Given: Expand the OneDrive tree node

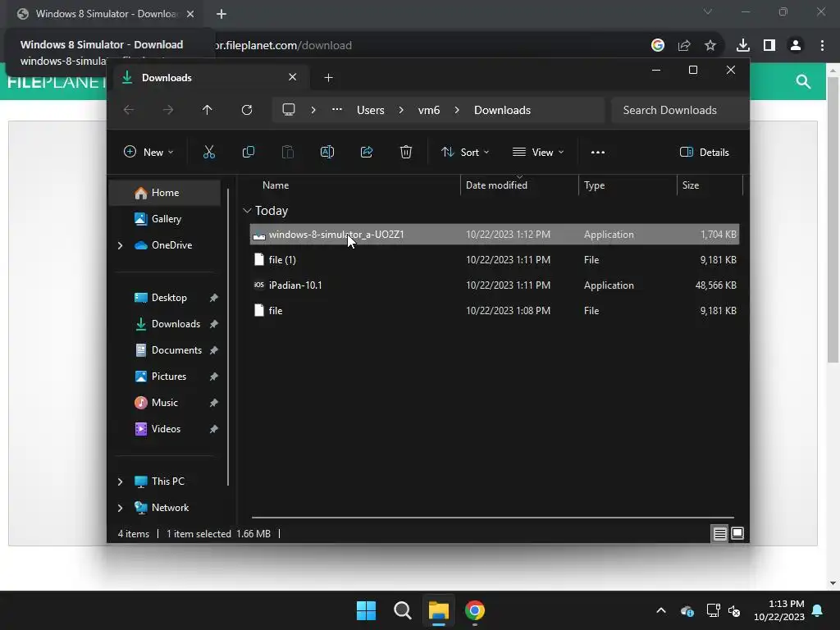Looking at the screenshot, I should click(x=120, y=245).
